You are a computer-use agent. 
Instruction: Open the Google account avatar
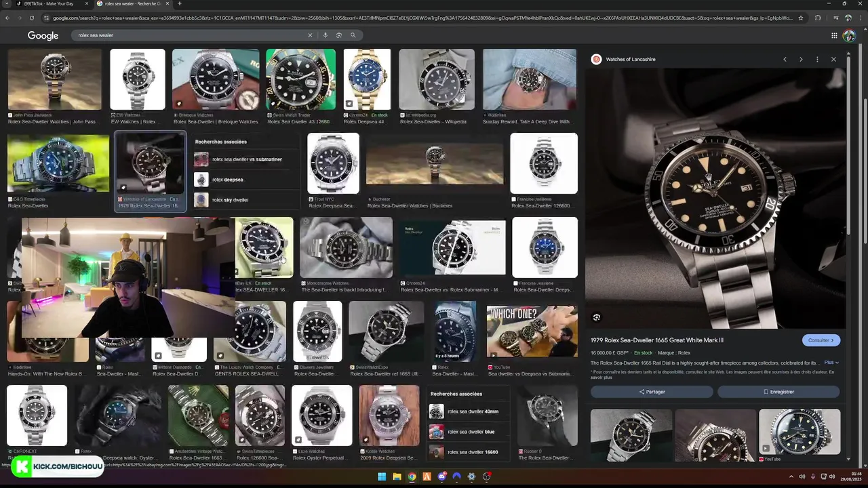click(x=849, y=35)
